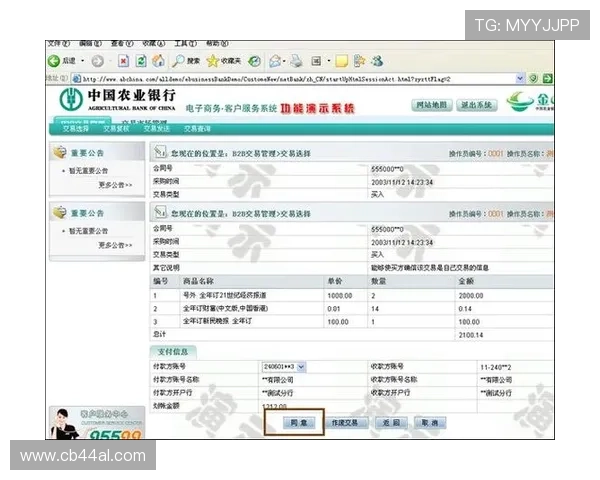Viewport: 600px width, 480px height.
Task: Click the document icon in lower location bar
Action: tap(160, 212)
